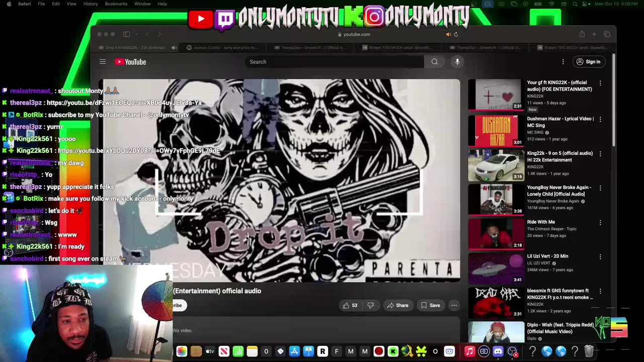Dislike the current video
This screenshot has width=644, height=362.
pos(371,305)
